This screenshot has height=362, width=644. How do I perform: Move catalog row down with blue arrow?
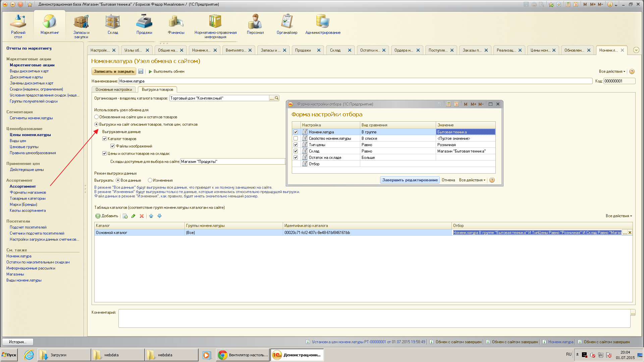tap(160, 216)
